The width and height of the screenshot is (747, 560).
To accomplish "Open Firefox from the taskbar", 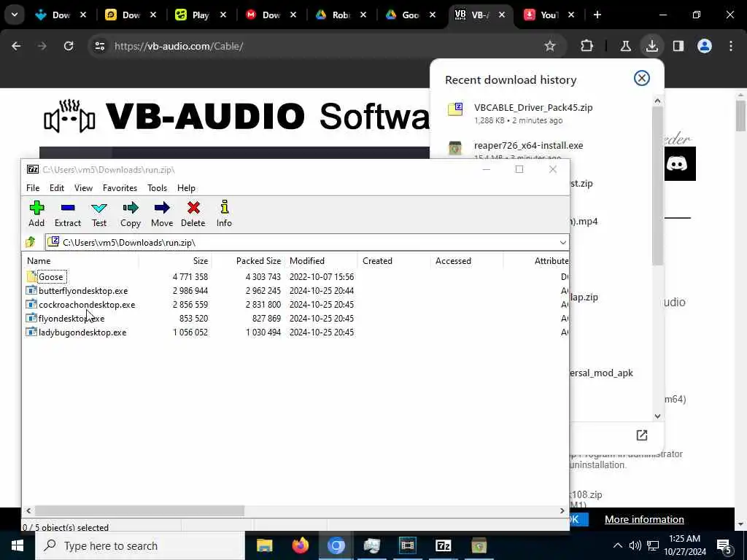I will tap(300, 545).
